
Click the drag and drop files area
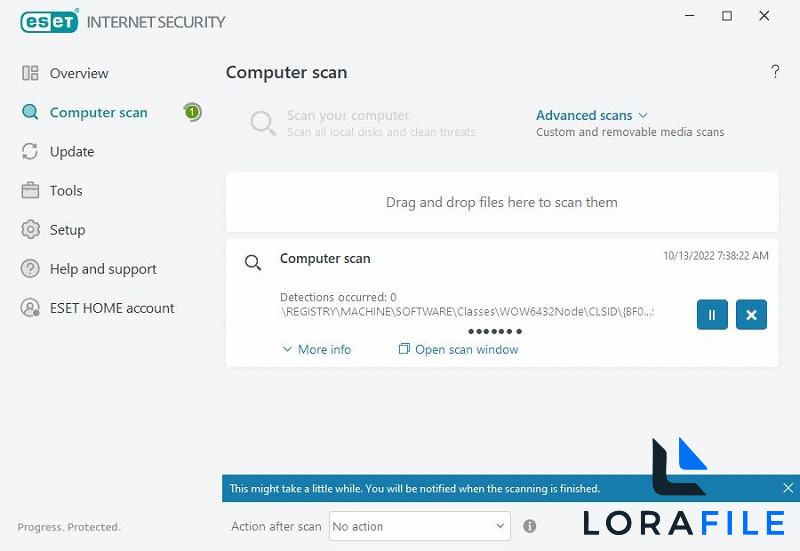point(502,203)
